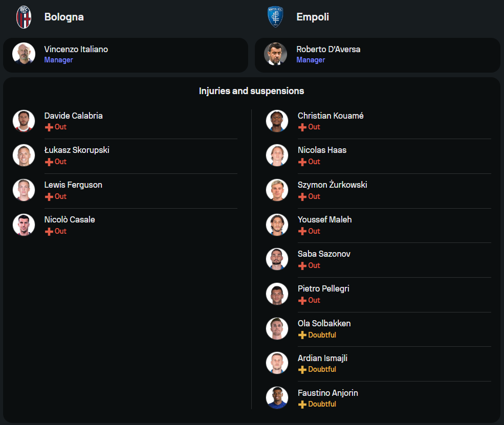504x425 pixels.
Task: Open the Empoli team name link
Action: 313,17
